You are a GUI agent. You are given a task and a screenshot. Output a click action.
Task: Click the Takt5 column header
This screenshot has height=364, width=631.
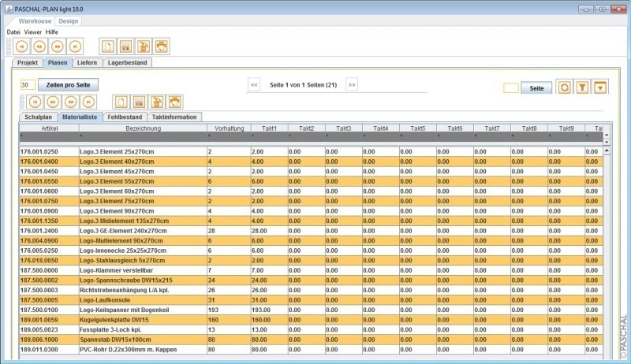418,128
